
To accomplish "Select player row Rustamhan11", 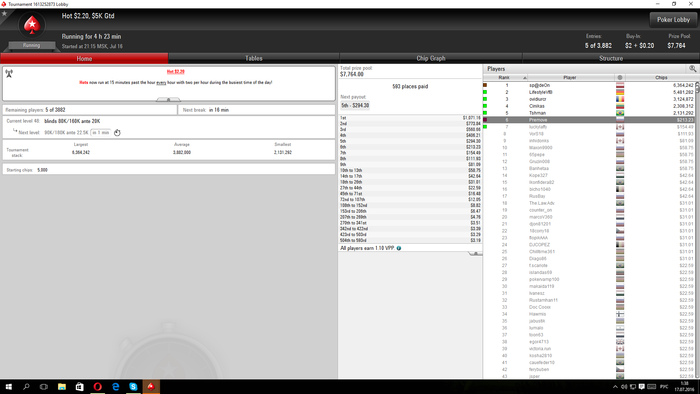I will point(589,300).
